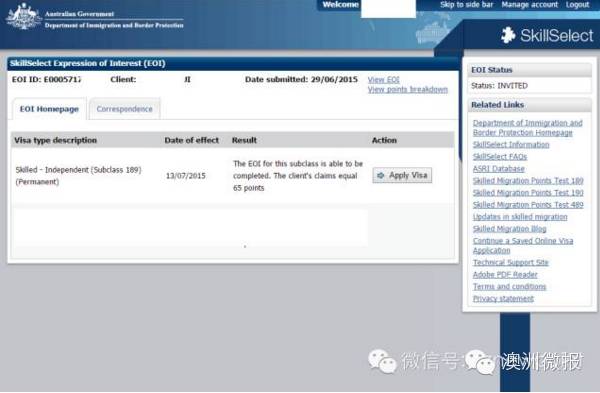Click the Result column header
Viewport: 600px width, 393px height.
coord(244,140)
